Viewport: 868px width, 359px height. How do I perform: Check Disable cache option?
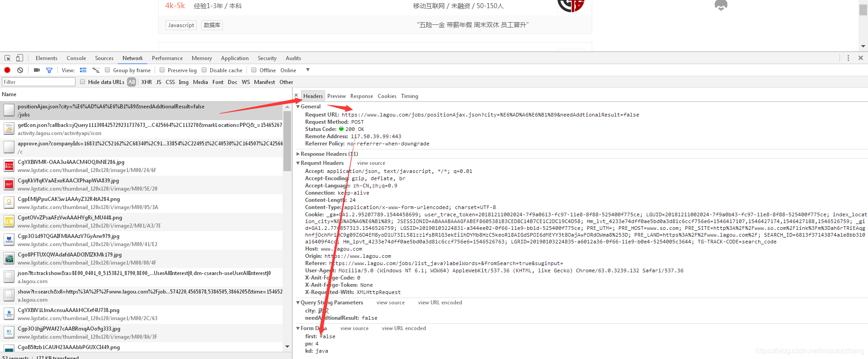[x=204, y=70]
